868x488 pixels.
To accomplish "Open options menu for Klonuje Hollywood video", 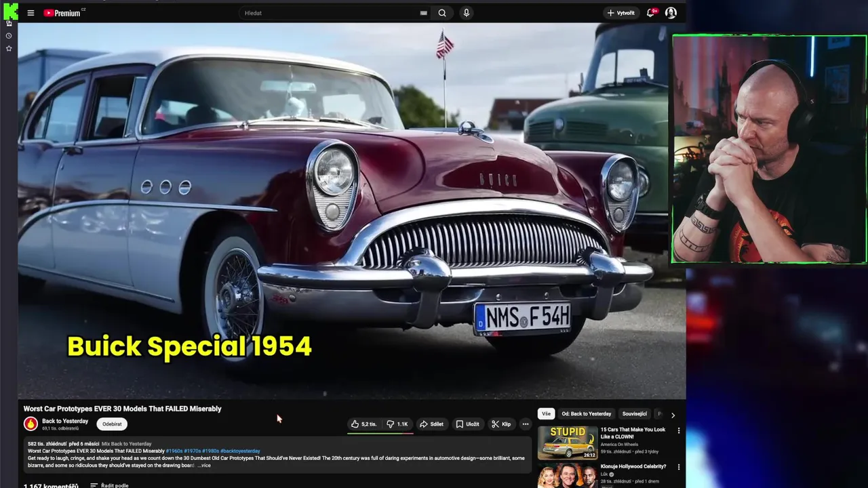I will click(x=678, y=467).
